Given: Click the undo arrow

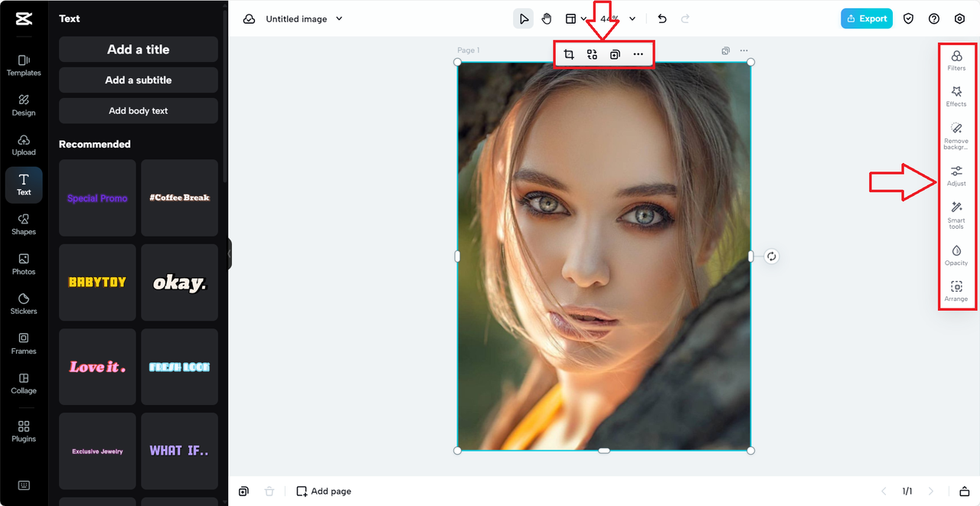Looking at the screenshot, I should pos(662,19).
